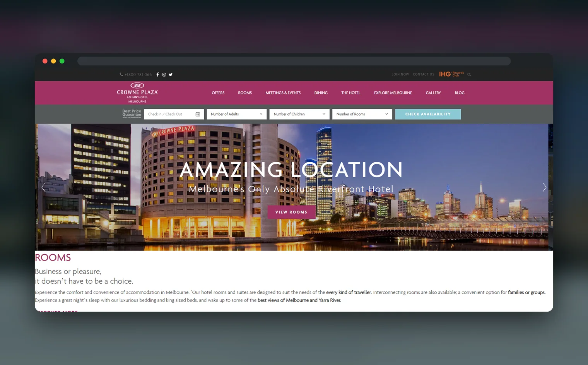
Task: Click the search magnifier icon
Action: [x=469, y=74]
